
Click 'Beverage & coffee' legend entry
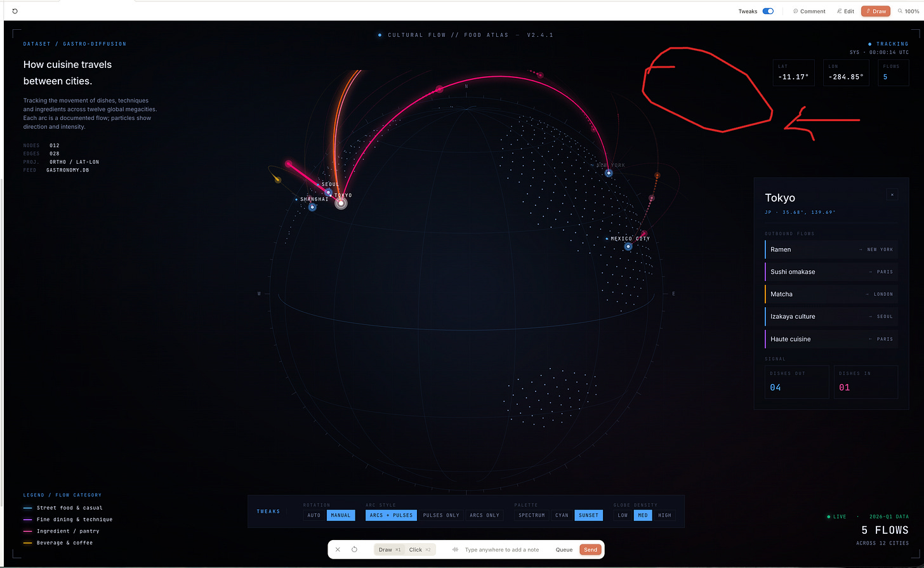point(58,543)
